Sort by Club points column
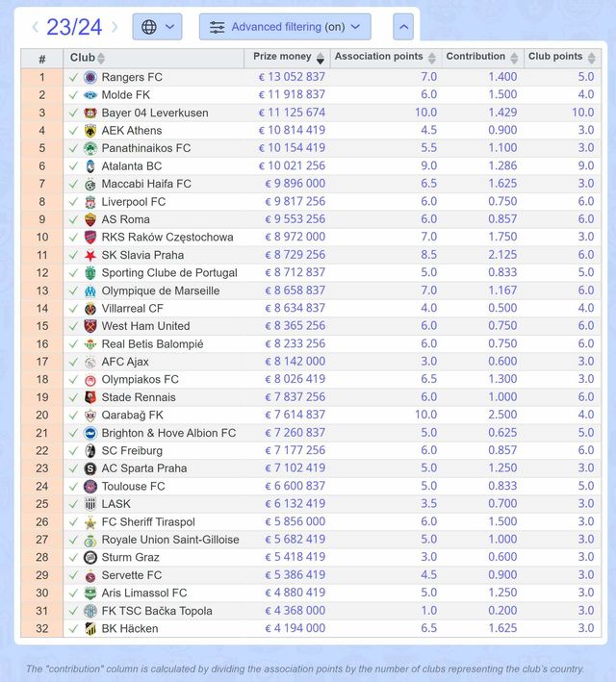The image size is (616, 682). (x=562, y=58)
